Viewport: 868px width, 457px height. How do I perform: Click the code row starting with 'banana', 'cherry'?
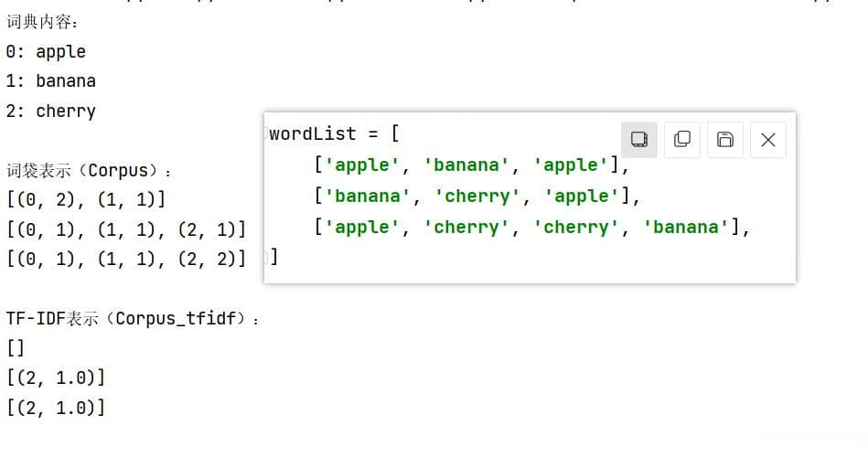476,196
